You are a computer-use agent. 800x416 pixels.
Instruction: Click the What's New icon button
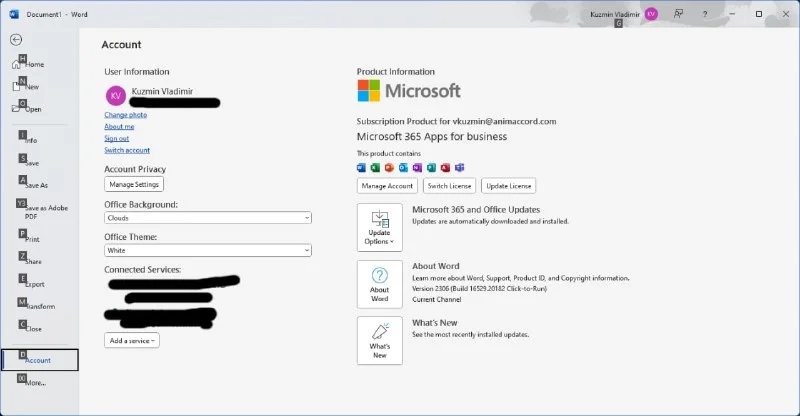[380, 340]
